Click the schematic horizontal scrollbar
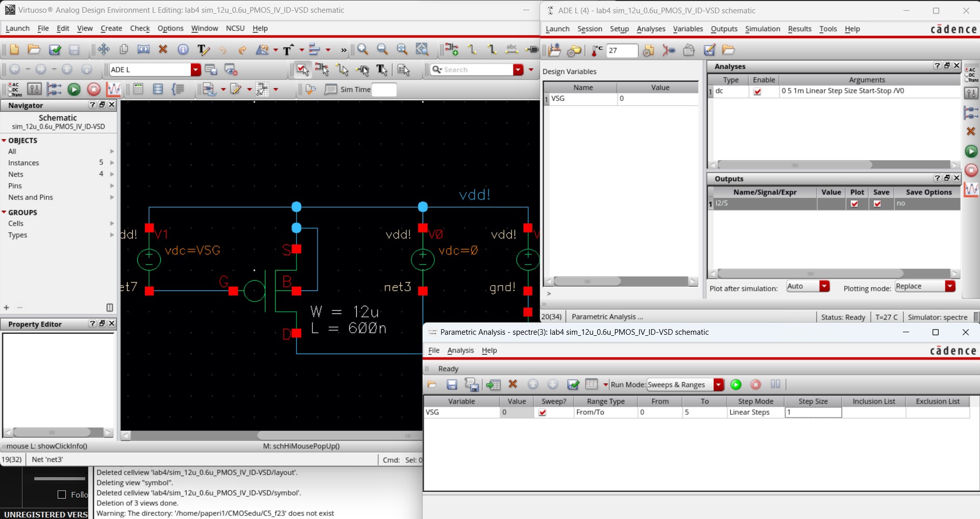This screenshot has width=980, height=519. (x=337, y=435)
